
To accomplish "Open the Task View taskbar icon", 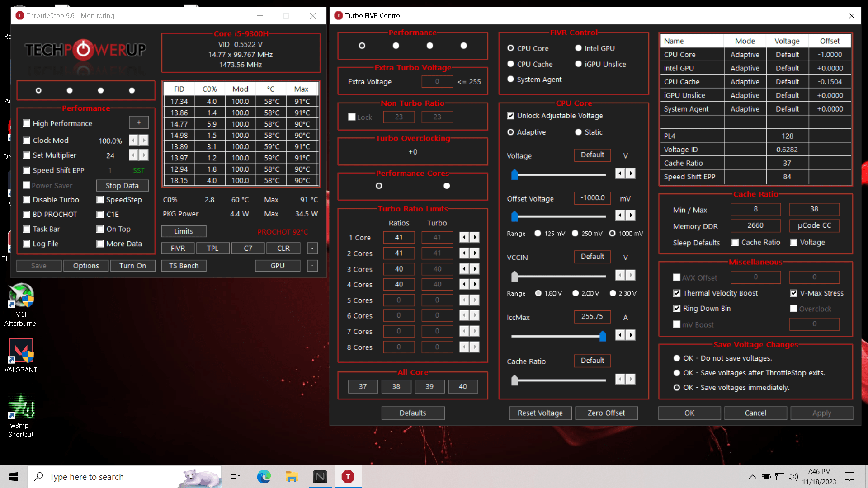I will 235,477.
